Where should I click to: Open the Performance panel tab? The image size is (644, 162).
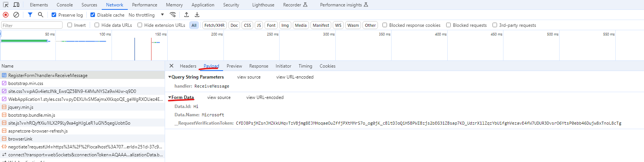(145, 5)
